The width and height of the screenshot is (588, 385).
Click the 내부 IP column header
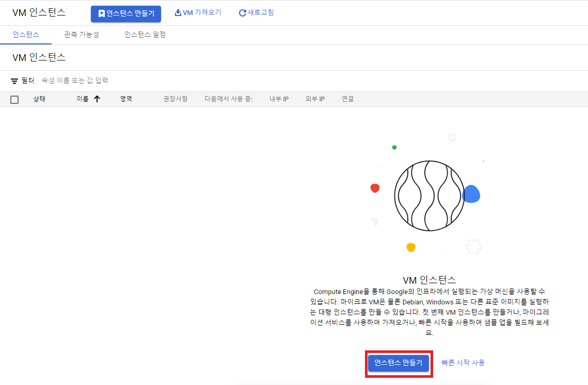click(279, 99)
